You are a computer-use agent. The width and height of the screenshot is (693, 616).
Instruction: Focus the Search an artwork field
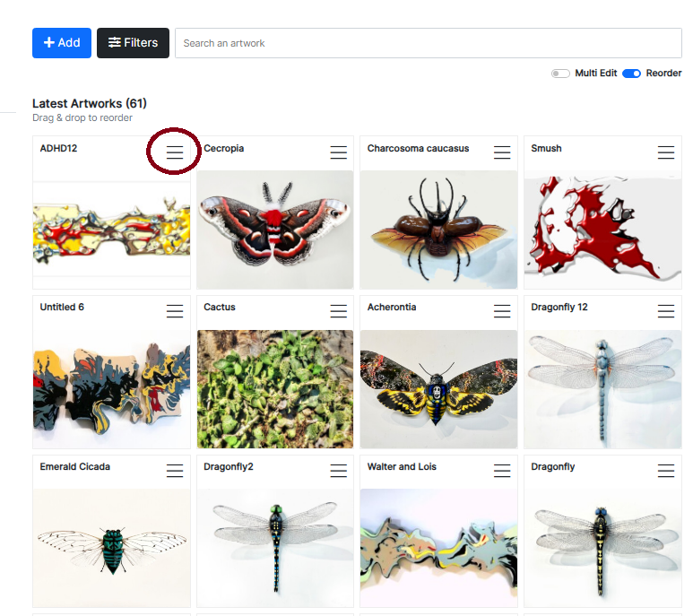[428, 43]
